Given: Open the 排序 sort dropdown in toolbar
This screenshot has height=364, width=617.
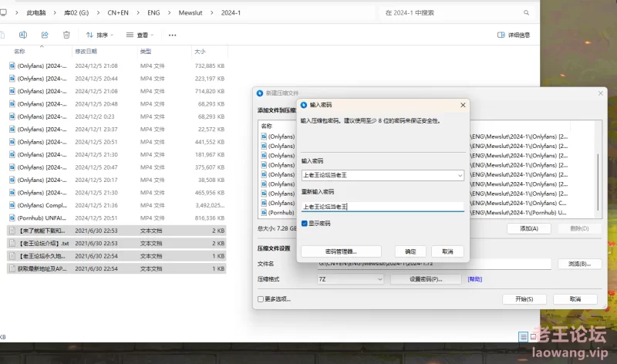Looking at the screenshot, I should point(99,35).
